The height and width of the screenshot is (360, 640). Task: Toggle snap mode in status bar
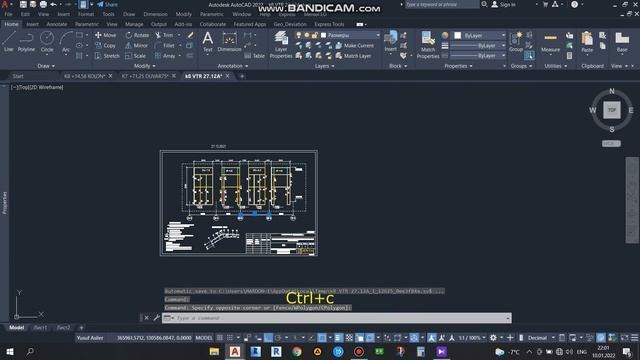(x=230, y=338)
